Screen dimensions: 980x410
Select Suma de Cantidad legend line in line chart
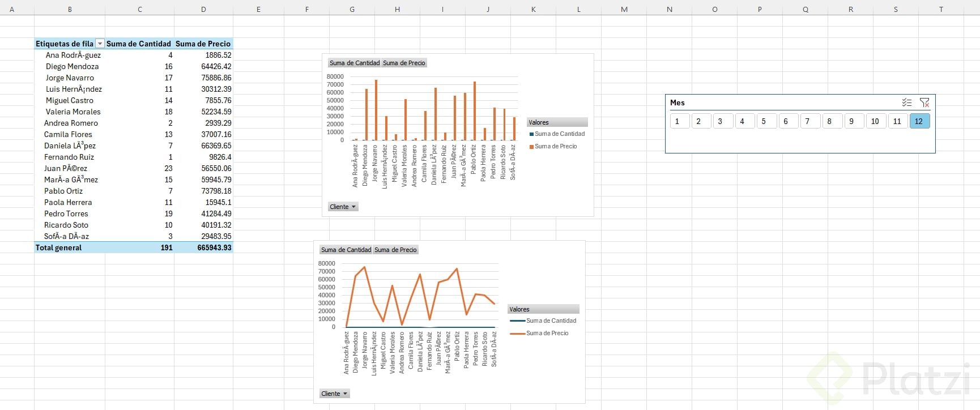tap(518, 321)
